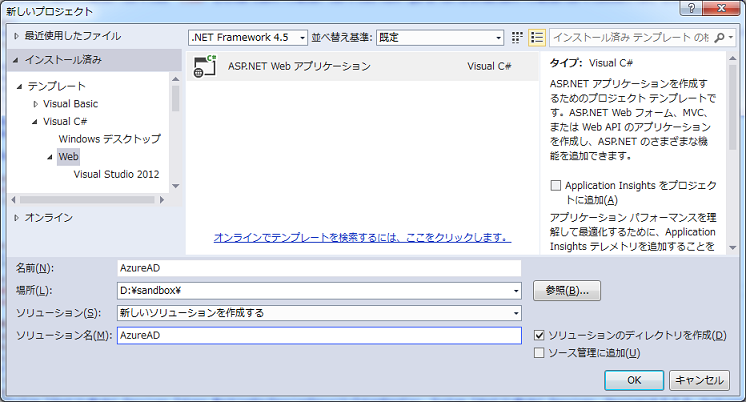
Task: Switch to small icons grid view
Action: 517,37
